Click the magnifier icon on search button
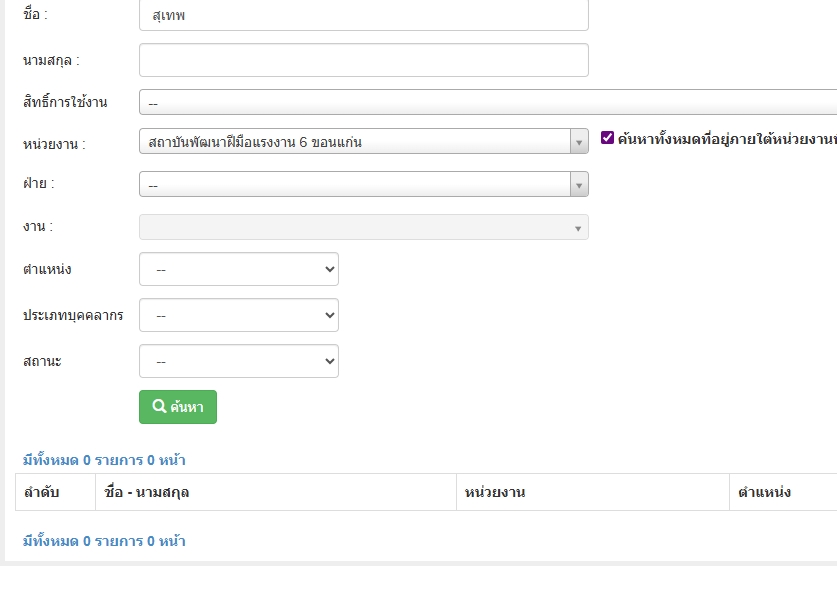This screenshot has height=598, width=837. (159, 407)
